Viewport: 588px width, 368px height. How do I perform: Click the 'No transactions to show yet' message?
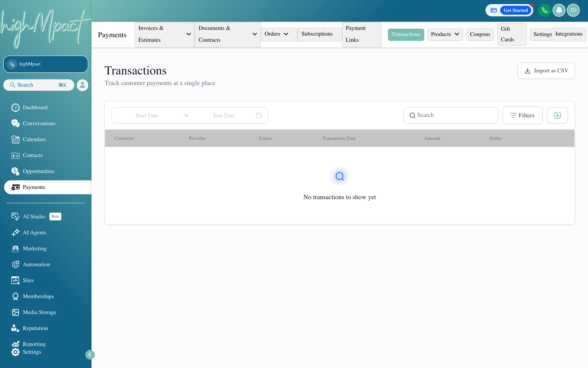pyautogui.click(x=340, y=197)
